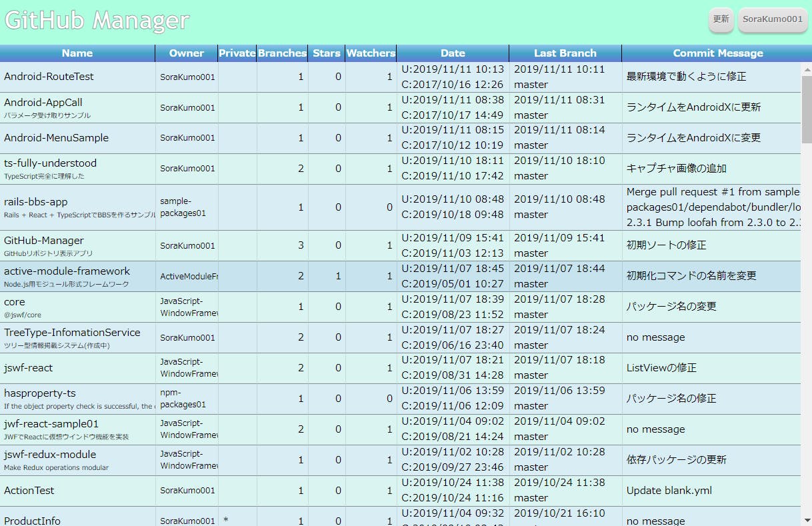Sort by the Last Branch column header
The width and height of the screenshot is (812, 526).
pyautogui.click(x=565, y=53)
